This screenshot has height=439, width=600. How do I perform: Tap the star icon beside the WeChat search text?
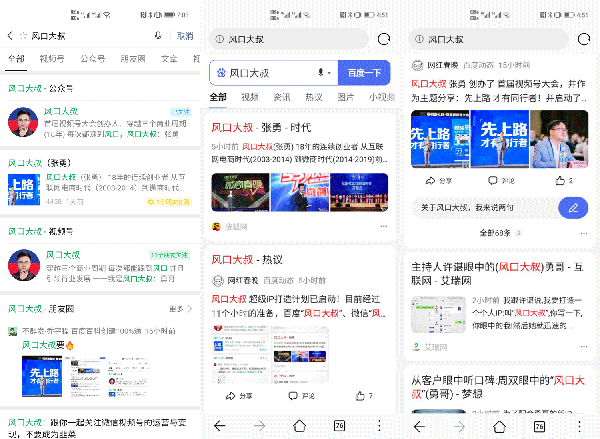click(x=23, y=35)
